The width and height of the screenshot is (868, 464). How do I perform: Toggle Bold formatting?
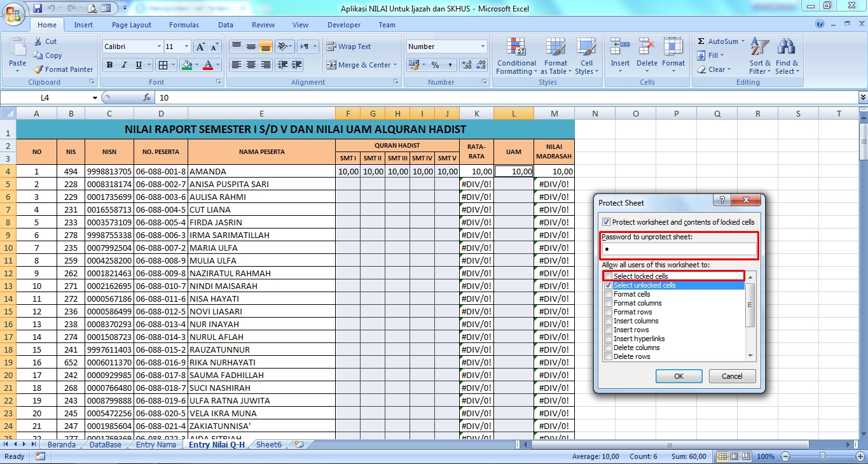click(109, 65)
